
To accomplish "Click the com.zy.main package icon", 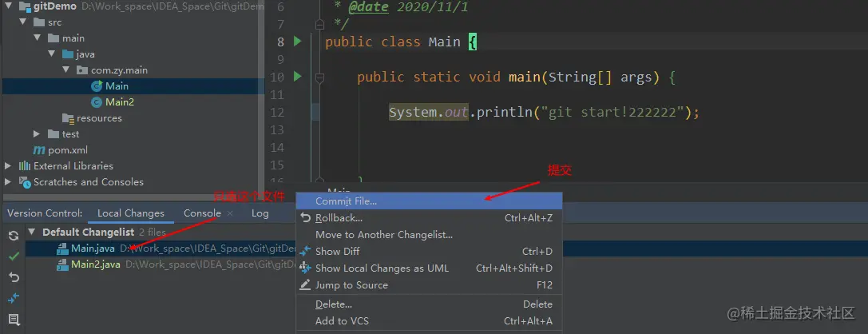I will [82, 70].
